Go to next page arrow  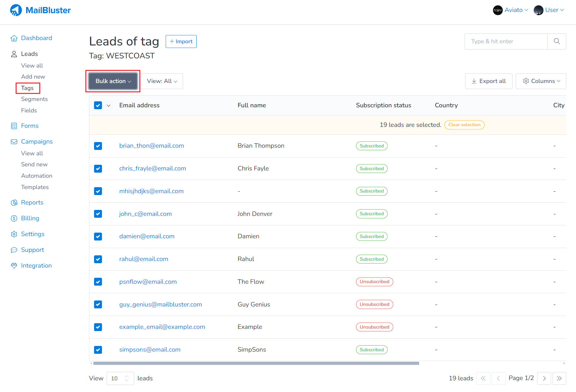(x=544, y=378)
